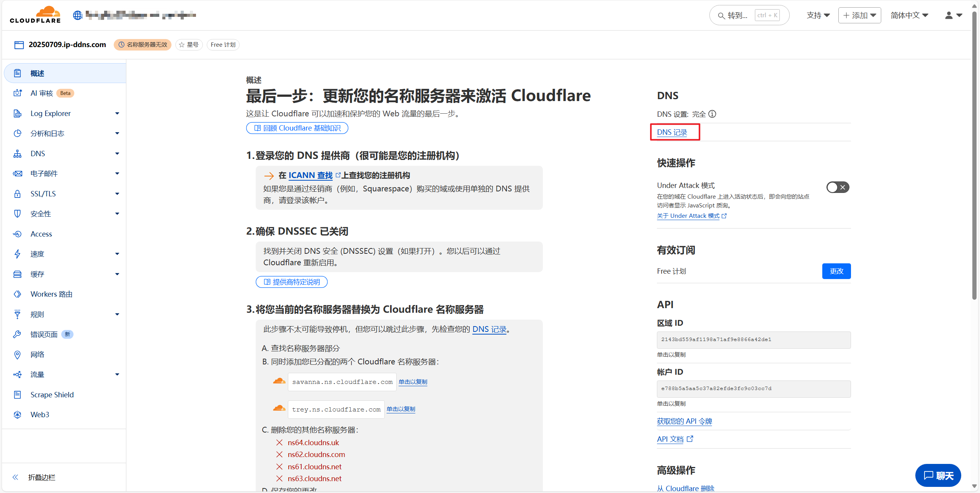The width and height of the screenshot is (980, 493).
Task: Expand the 缓存 sidebar section
Action: [x=117, y=274]
